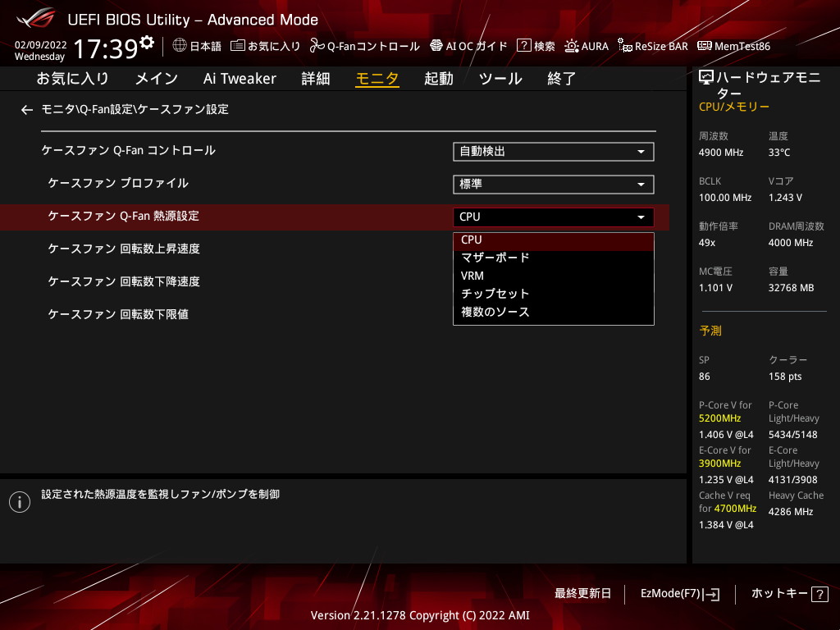Click the back arrow to Q-Fan settings
This screenshot has height=630, width=840.
pyautogui.click(x=27, y=110)
